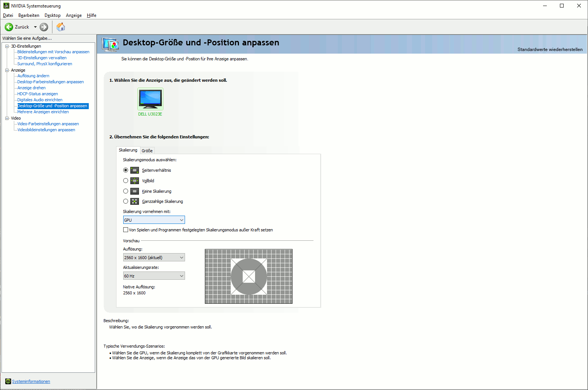The height and width of the screenshot is (390, 588).
Task: Click the Keine Skalierung mode icon
Action: pos(134,191)
